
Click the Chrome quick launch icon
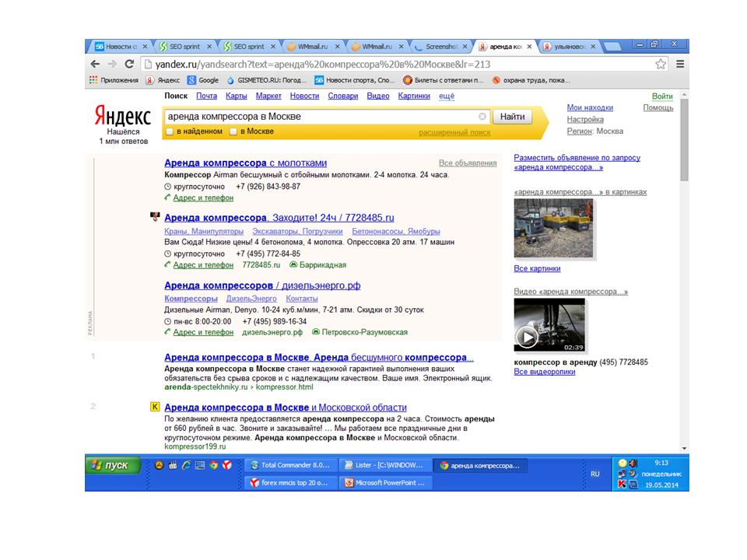(x=213, y=465)
